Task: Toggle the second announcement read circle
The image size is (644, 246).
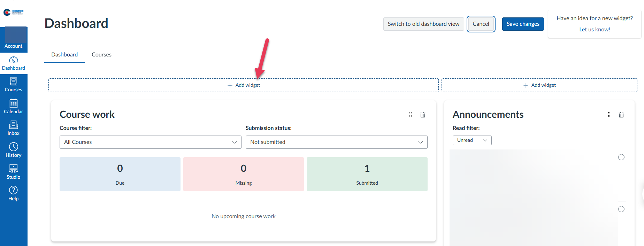Action: pyautogui.click(x=621, y=209)
